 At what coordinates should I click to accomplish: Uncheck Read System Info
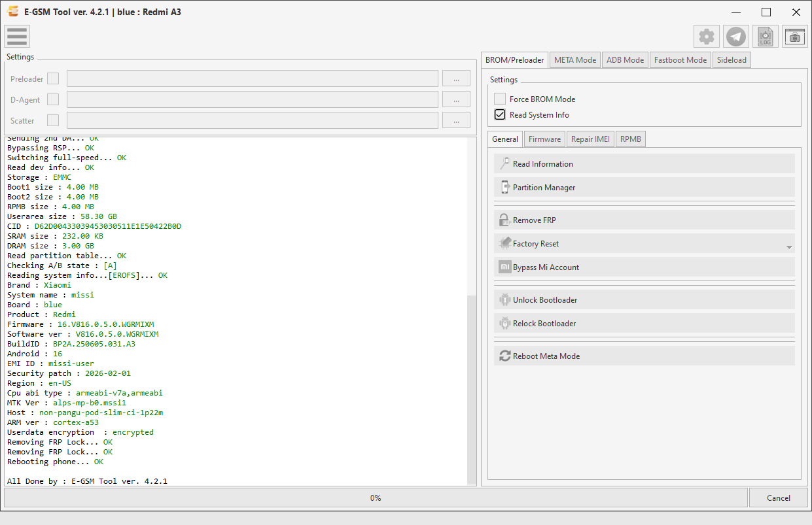(500, 114)
